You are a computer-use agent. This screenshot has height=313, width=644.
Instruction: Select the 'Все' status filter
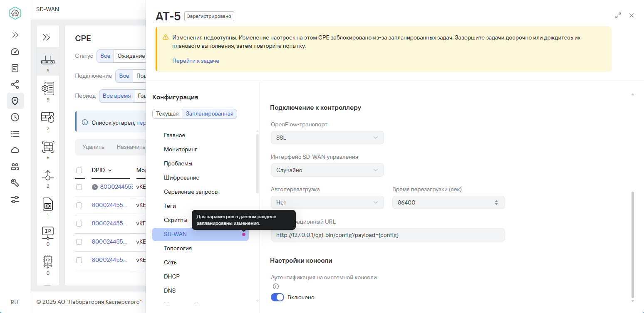pos(105,56)
